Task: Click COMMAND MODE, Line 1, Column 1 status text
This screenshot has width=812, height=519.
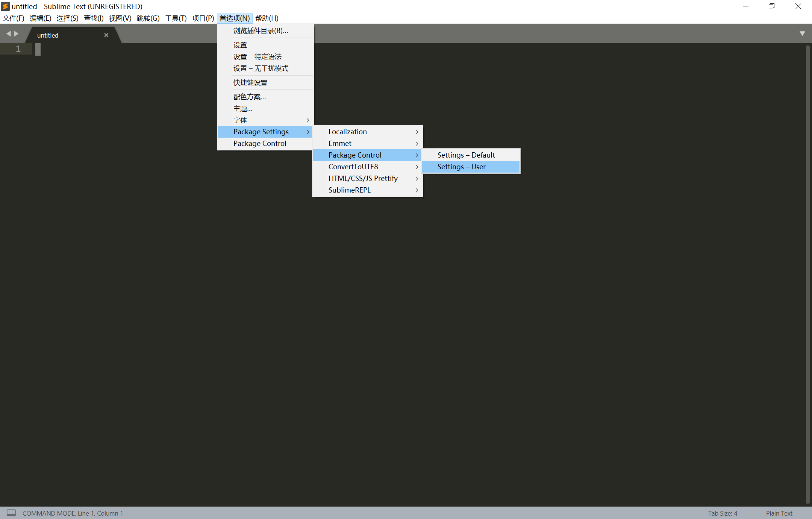Action: pos(73,513)
